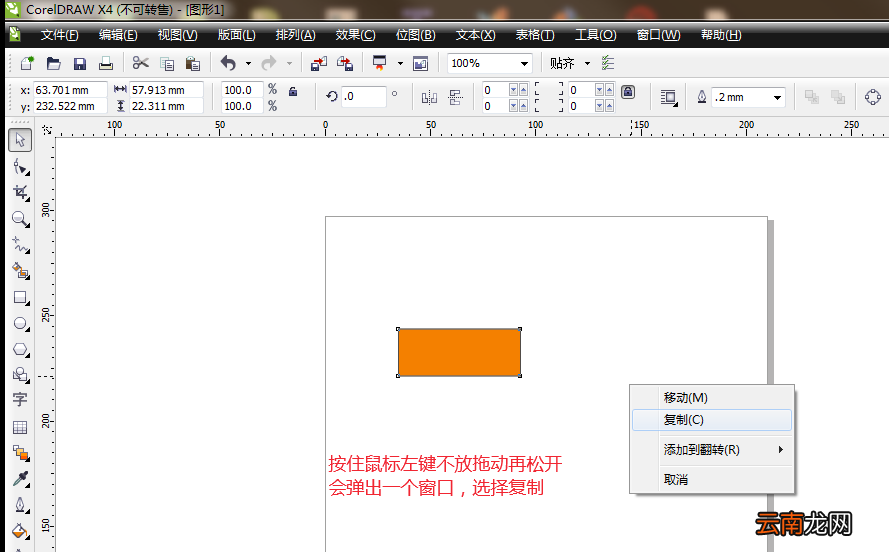The width and height of the screenshot is (889, 552).
Task: Select the Interactive Blend tool
Action: point(21,453)
